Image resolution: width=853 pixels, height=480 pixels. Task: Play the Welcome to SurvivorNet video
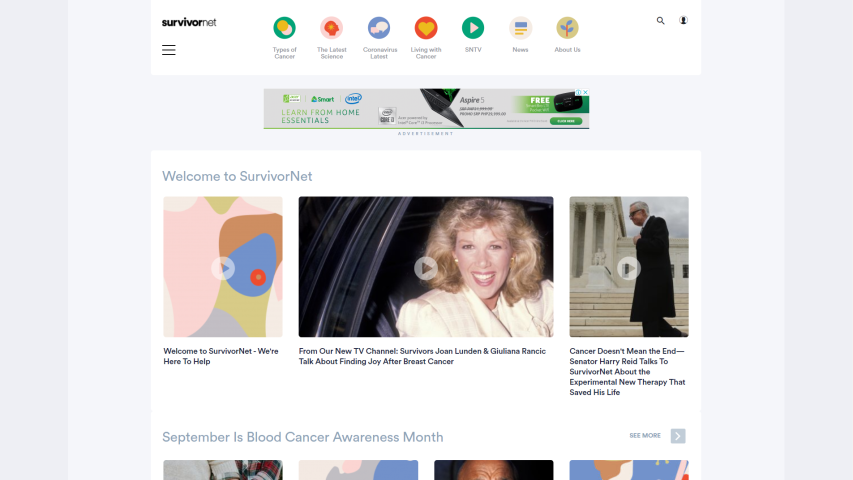[223, 267]
